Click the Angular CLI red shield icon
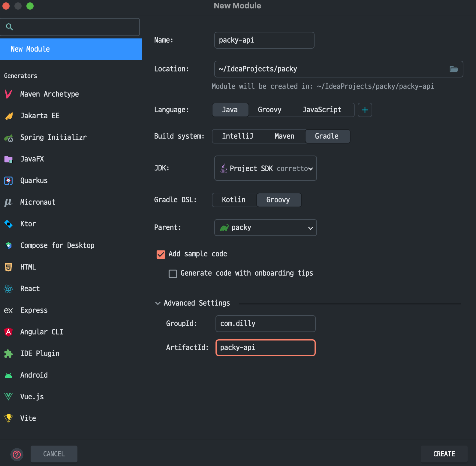Screen dimensions: 476x466 click(8, 332)
